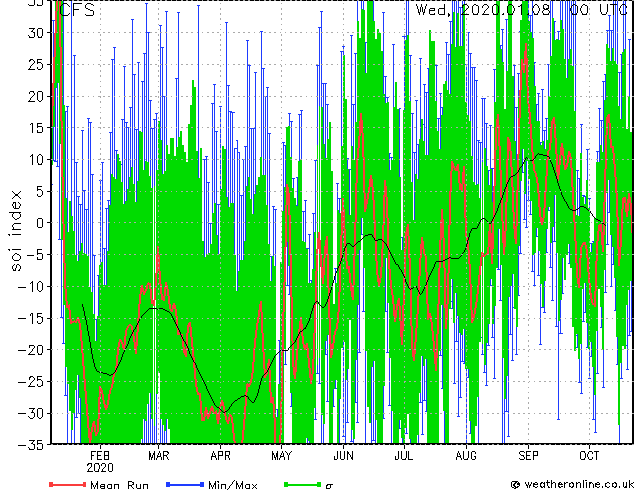
Task: Click the y-axis value 25
Action: tap(36, 64)
